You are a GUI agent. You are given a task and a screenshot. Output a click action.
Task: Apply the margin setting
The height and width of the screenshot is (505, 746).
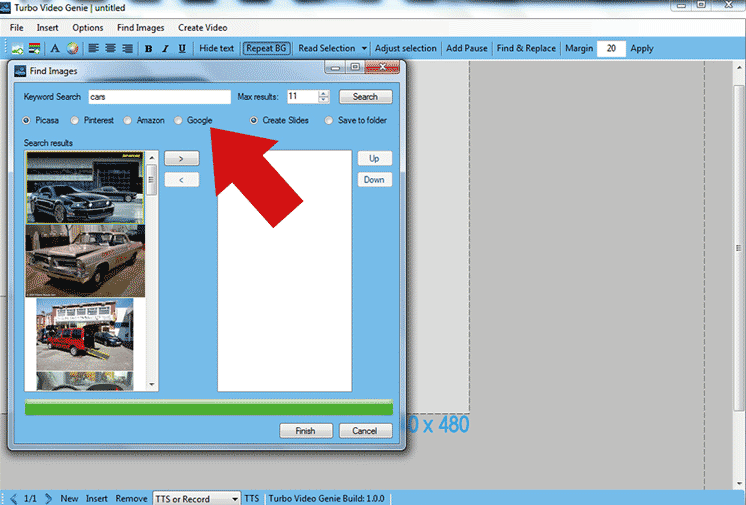pyautogui.click(x=642, y=49)
